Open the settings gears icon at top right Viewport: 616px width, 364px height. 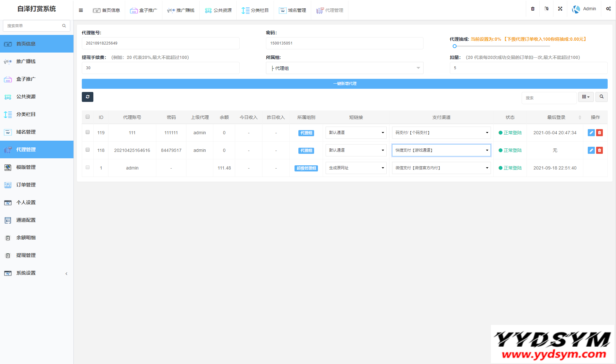coord(608,9)
